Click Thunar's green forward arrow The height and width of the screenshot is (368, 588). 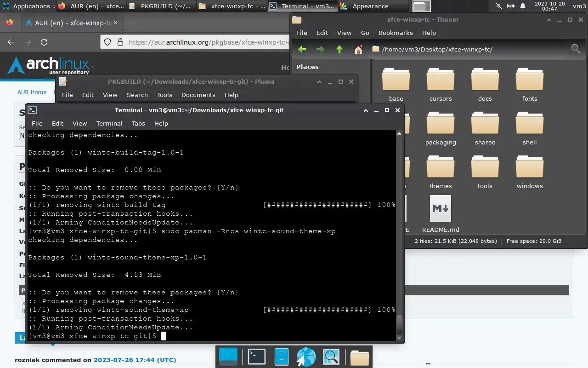pyautogui.click(x=320, y=49)
